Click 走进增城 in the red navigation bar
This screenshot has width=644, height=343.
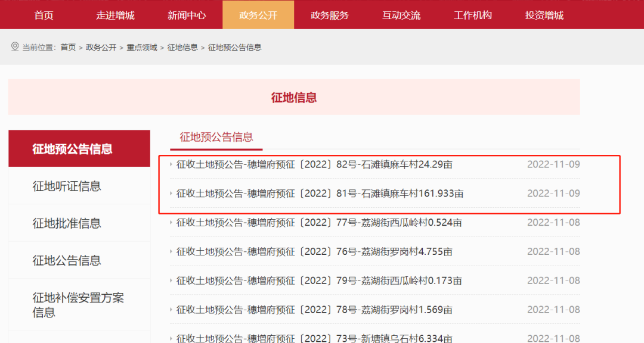[114, 15]
